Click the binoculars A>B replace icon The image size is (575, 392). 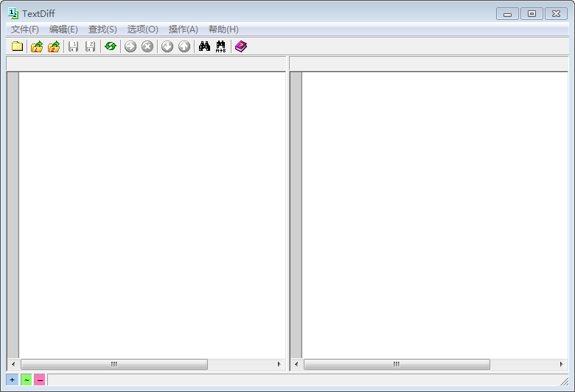coord(220,46)
